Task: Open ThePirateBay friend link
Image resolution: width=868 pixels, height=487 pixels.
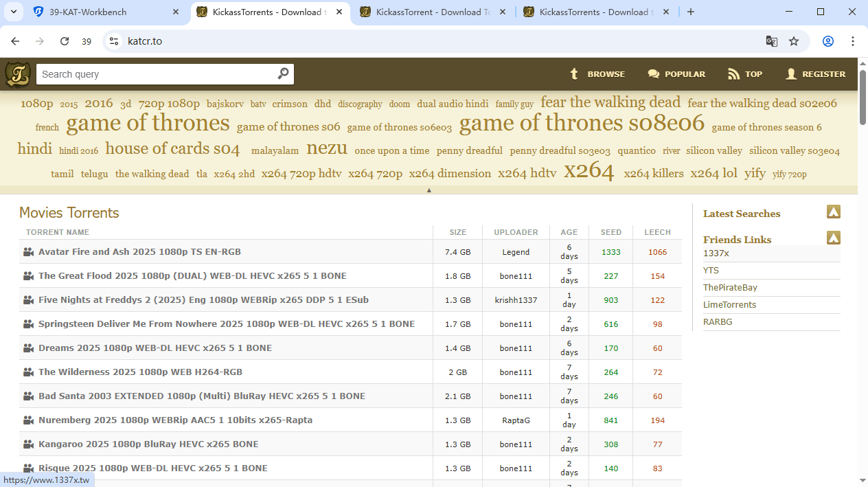Action: tap(730, 288)
